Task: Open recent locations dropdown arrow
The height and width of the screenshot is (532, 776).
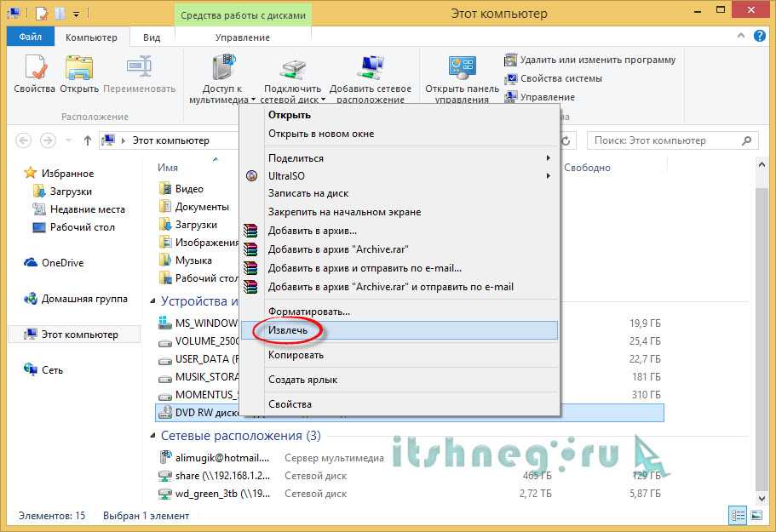Action: coord(69,140)
